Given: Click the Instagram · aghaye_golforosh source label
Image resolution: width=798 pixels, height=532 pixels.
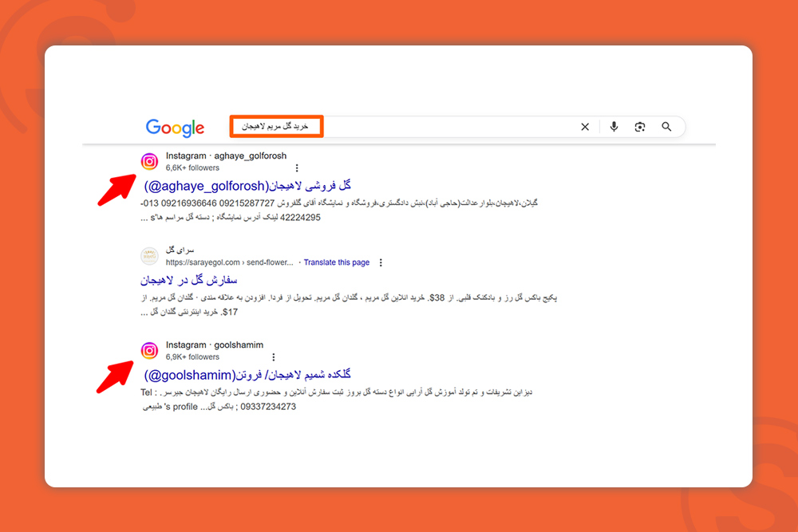Looking at the screenshot, I should 226,156.
